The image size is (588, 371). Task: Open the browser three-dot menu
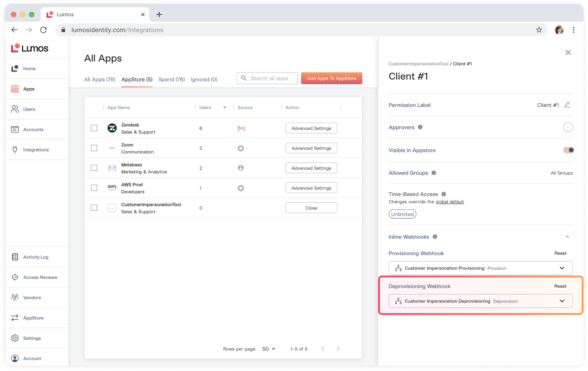(574, 30)
